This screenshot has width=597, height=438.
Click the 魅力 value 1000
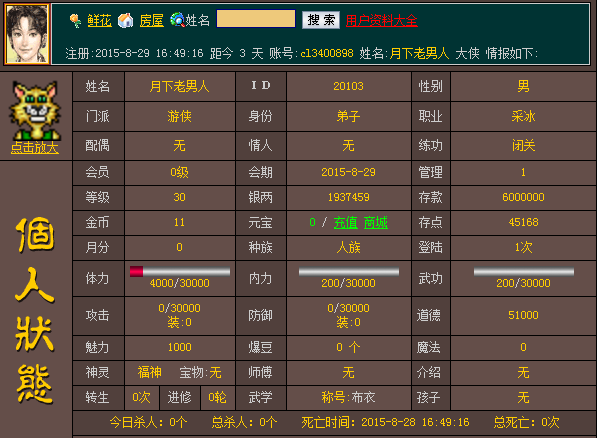pyautogui.click(x=179, y=347)
